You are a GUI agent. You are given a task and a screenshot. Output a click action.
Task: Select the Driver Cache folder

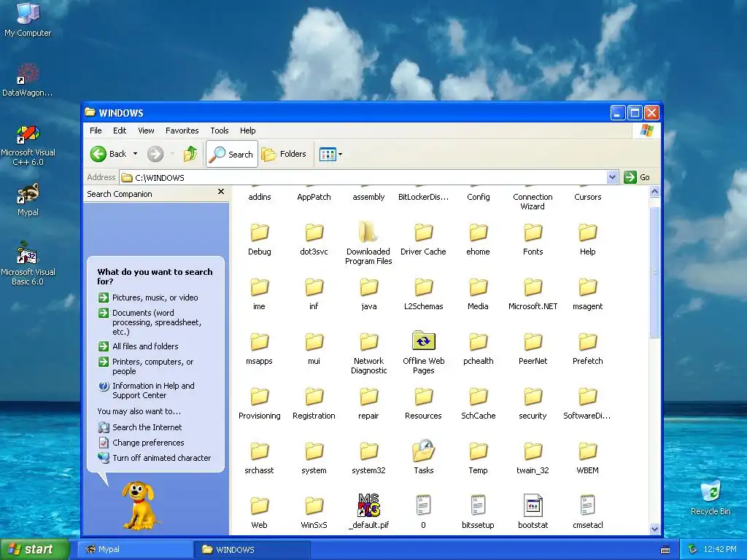point(424,239)
